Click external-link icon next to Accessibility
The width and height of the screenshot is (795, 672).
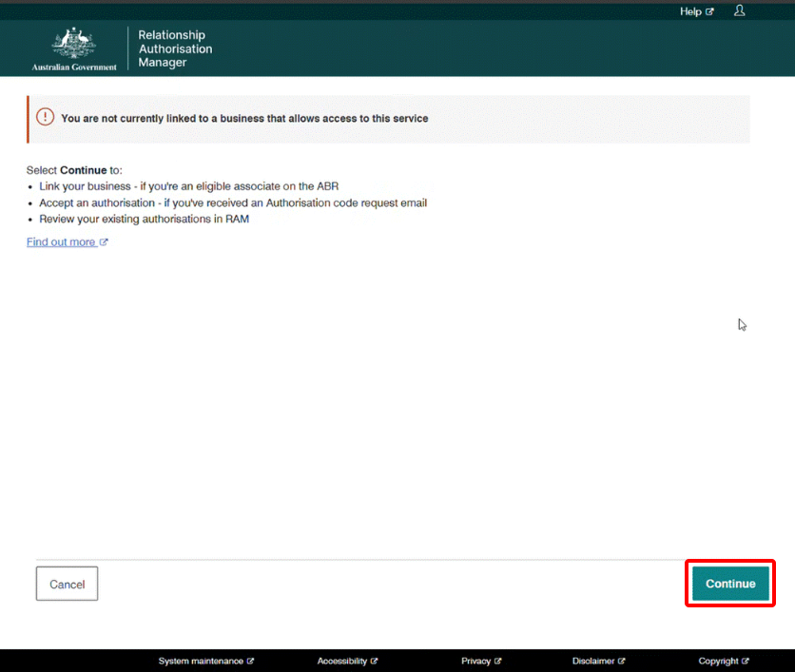pos(375,661)
